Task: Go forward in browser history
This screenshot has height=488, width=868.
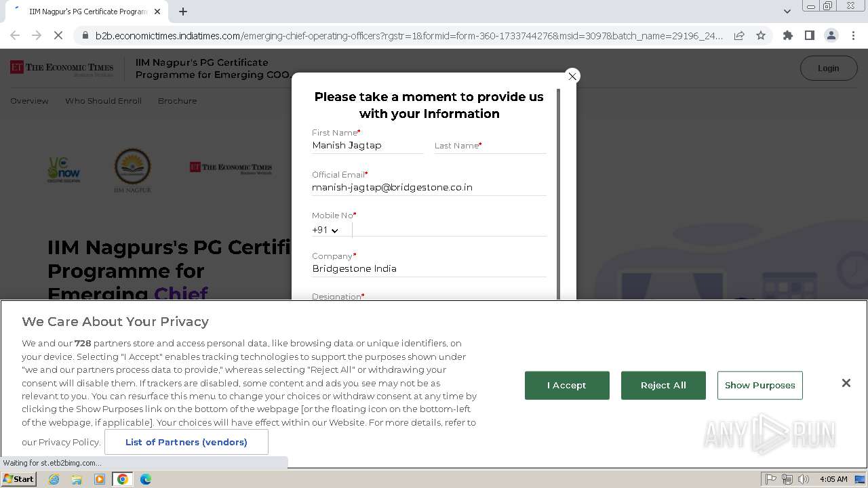Action: coord(37,35)
